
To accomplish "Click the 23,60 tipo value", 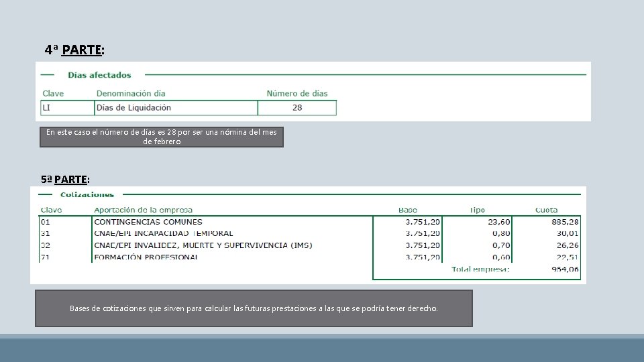I will pos(498,222).
